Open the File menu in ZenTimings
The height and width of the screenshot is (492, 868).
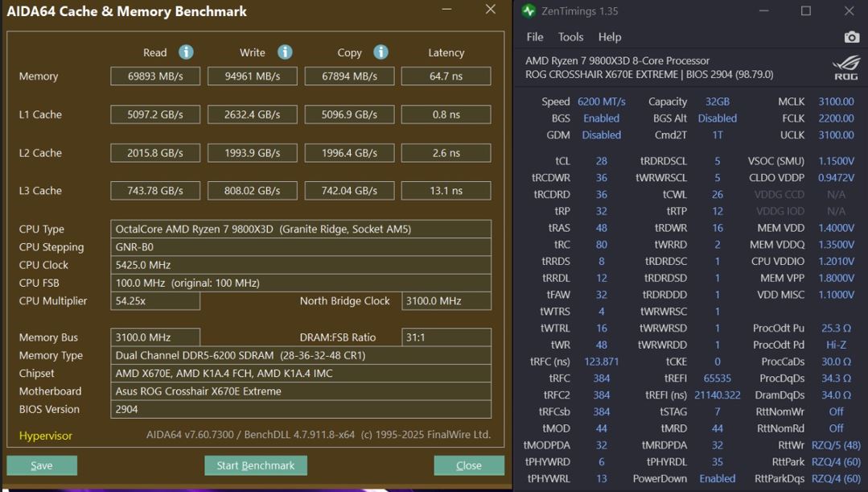click(534, 37)
